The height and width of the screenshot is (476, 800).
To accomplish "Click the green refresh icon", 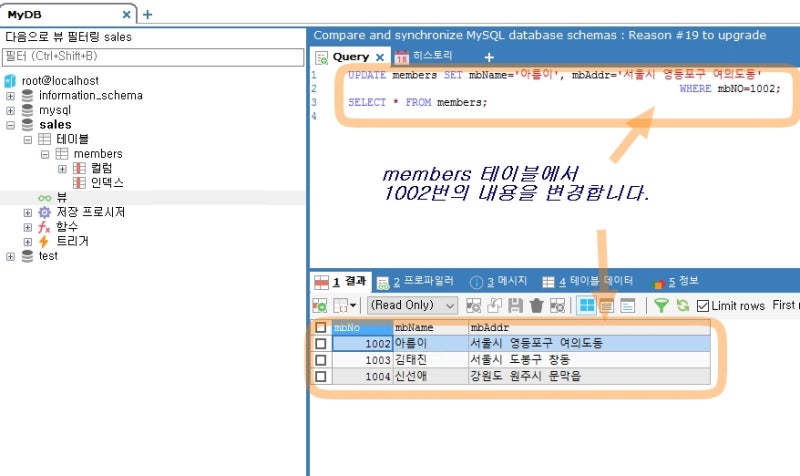I will (x=682, y=306).
